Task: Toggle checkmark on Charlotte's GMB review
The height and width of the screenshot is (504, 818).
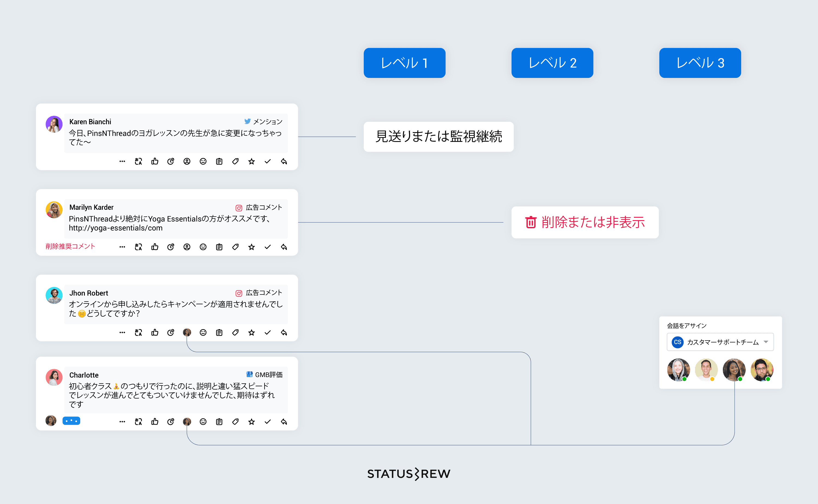Action: 267,422
